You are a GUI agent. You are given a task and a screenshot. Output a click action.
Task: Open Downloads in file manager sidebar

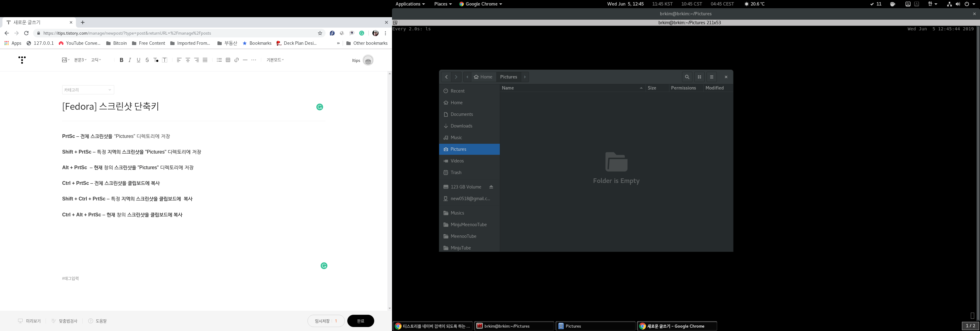coord(461,126)
